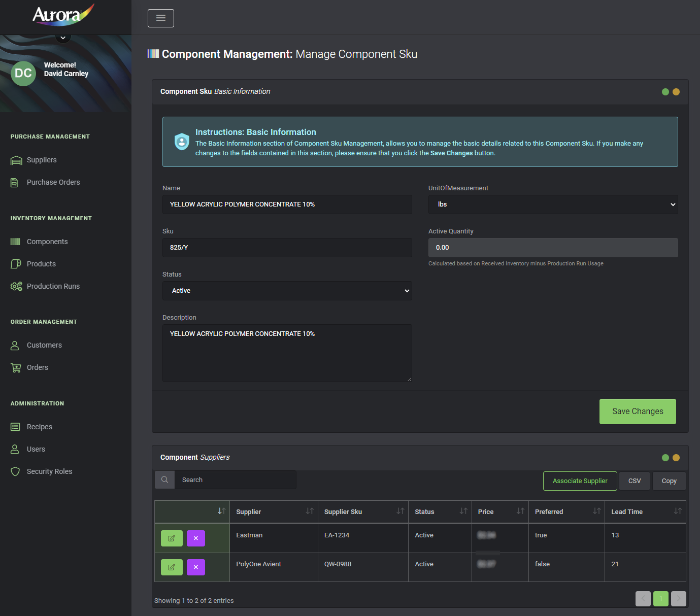Remove the PolyOne Avient supplier row
Screen dimensions: 700x616
pos(195,567)
